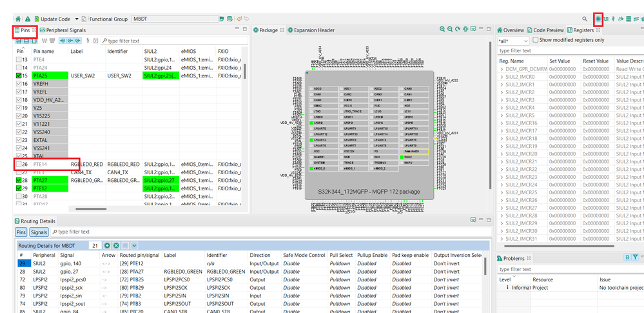Uncheck the checkbox for pin 15 PTA25
Viewport: 644px width, 313px height.
tap(19, 76)
